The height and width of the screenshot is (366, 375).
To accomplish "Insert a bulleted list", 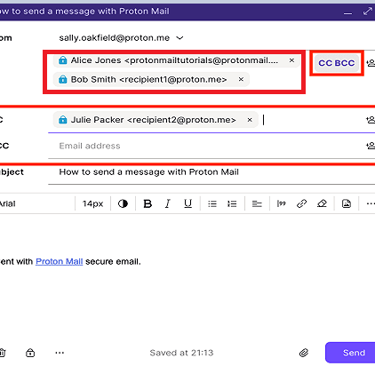I will click(212, 204).
